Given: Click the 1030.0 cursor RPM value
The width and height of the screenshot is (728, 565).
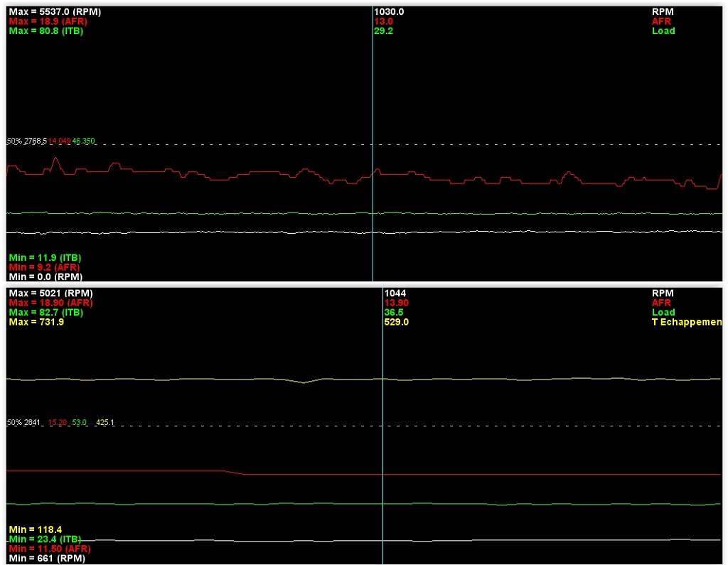Looking at the screenshot, I should coord(389,12).
